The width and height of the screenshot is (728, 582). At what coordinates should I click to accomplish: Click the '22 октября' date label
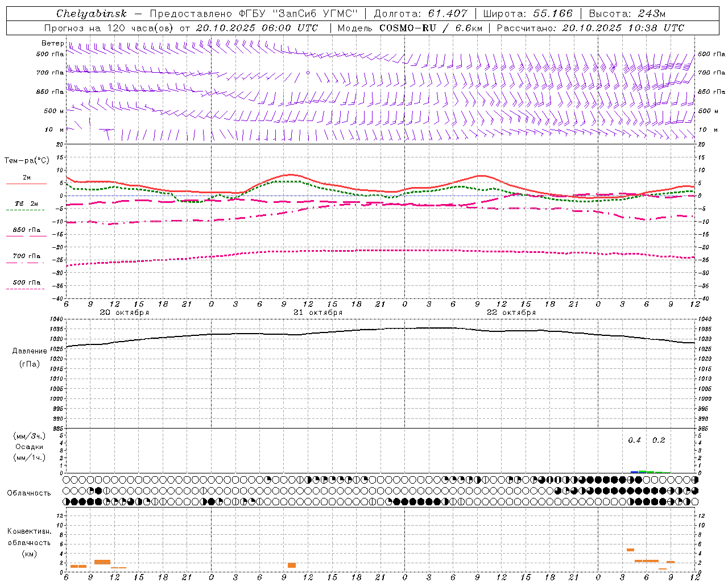(x=511, y=313)
